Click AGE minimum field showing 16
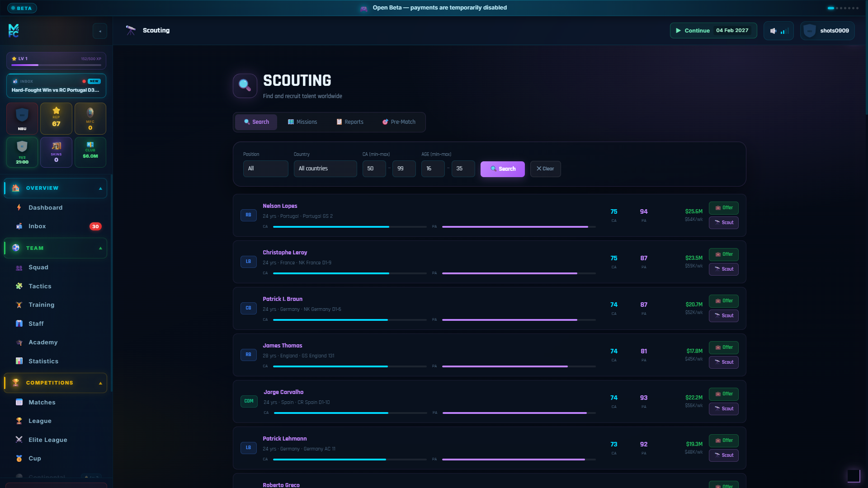 tap(433, 169)
